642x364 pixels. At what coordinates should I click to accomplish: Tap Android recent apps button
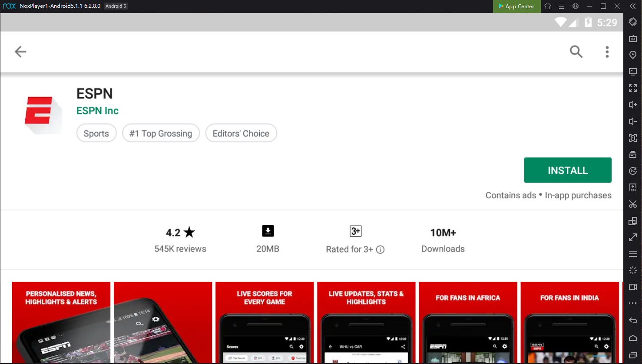633,355
